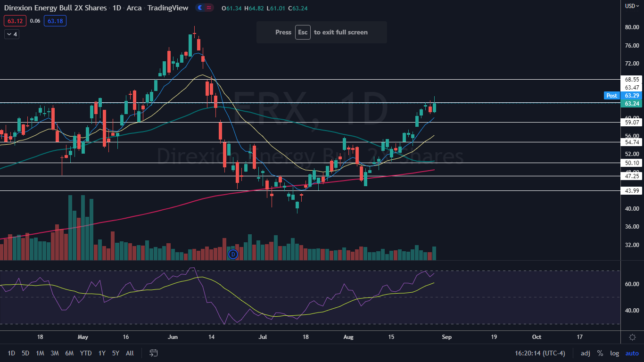Viewport: 644px width, 362px height.
Task: Toggle adjusted data 'adj' option
Action: coord(585,353)
